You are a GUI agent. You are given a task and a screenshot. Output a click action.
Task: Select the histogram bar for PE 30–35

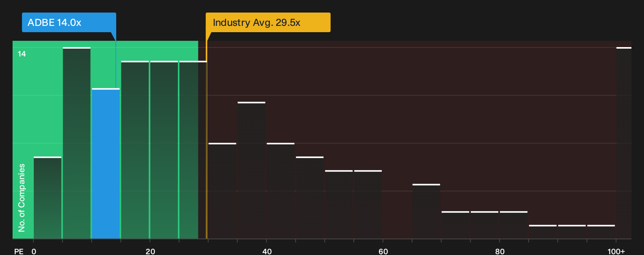[x=222, y=191]
